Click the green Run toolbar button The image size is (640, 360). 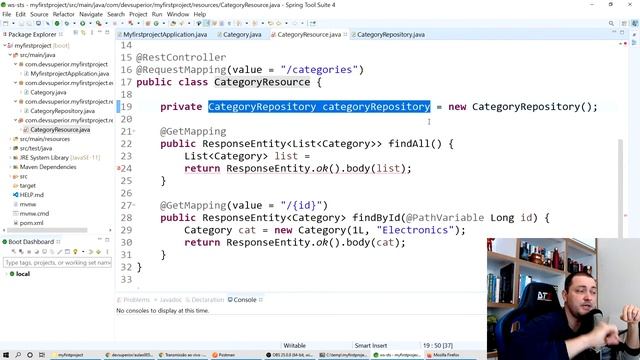(x=82, y=24)
